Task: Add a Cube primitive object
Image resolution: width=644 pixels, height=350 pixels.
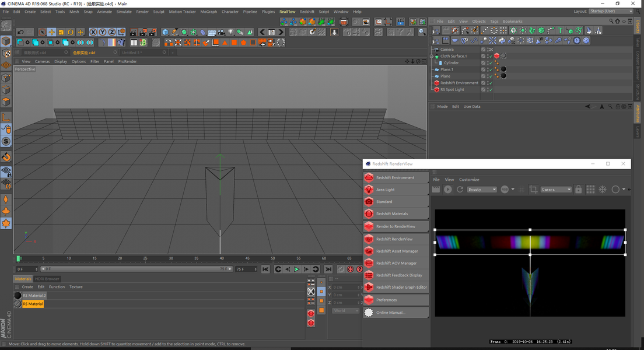Action: tap(165, 32)
